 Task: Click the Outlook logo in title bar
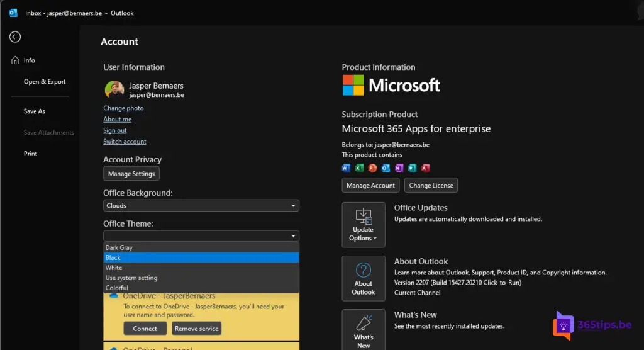pyautogui.click(x=13, y=13)
